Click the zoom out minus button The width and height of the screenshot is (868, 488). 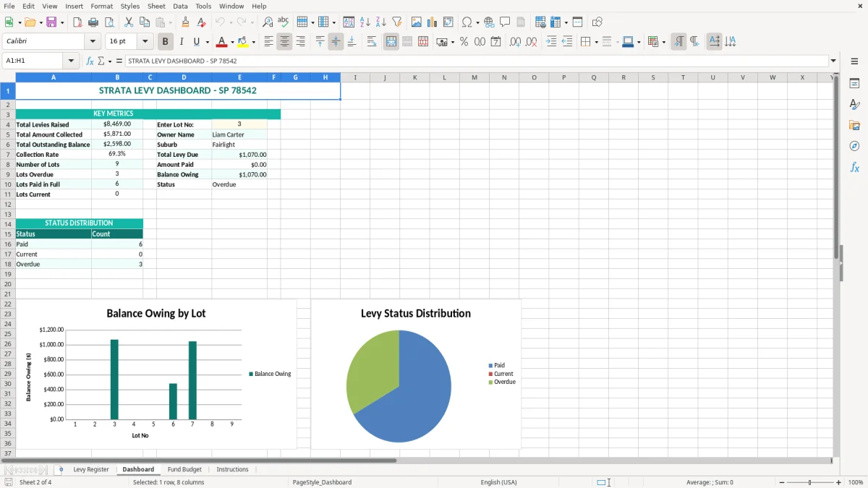(782, 482)
